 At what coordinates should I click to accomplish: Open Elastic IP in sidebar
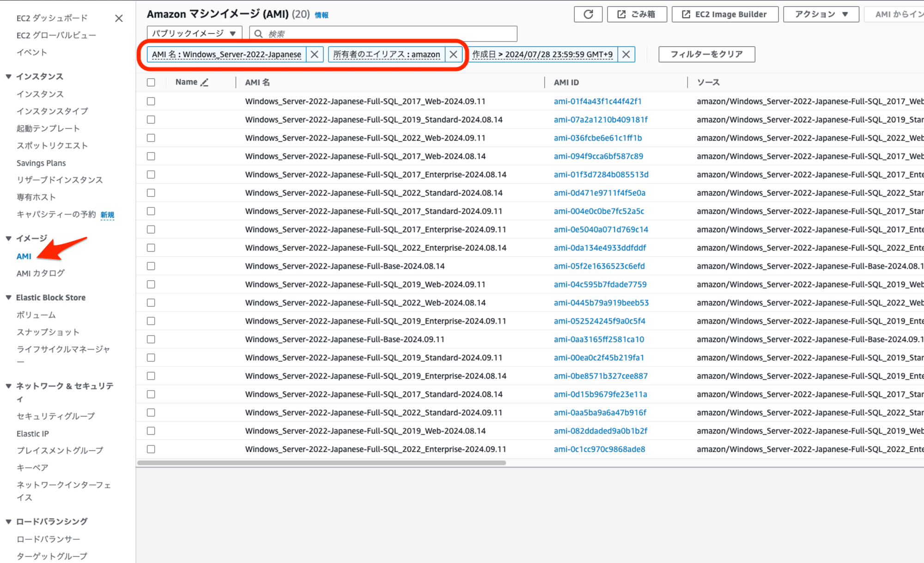[33, 434]
